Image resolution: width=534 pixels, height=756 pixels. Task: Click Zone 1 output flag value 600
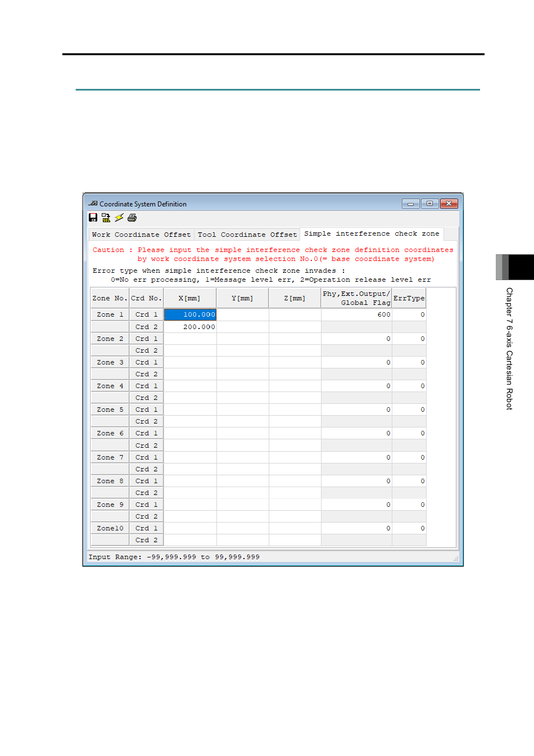tap(356, 314)
